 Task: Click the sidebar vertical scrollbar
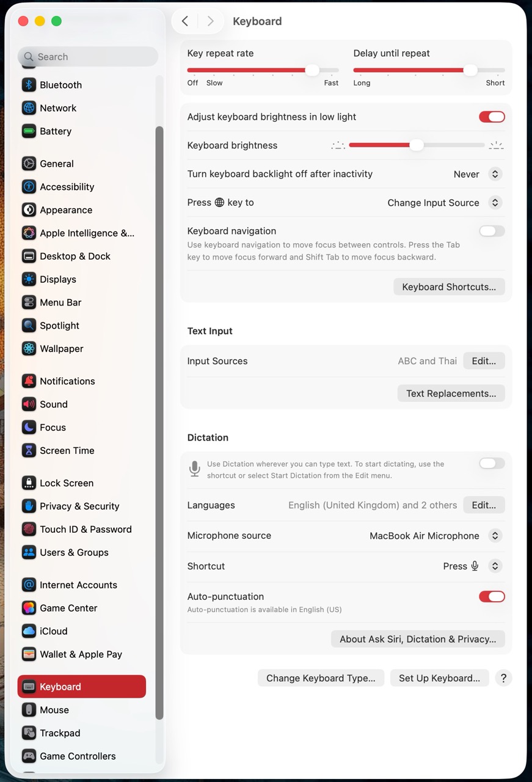tap(159, 423)
